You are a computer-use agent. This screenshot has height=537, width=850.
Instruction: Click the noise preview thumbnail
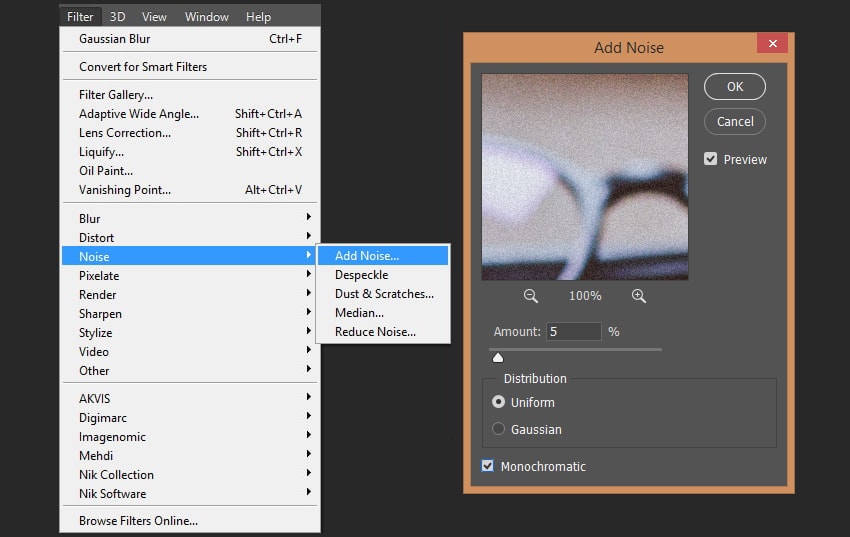585,177
